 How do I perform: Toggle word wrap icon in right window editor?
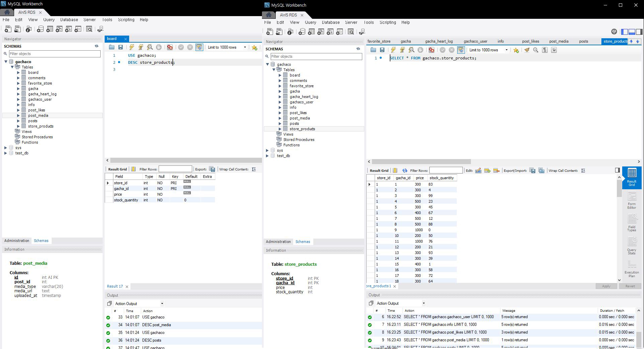[554, 50]
